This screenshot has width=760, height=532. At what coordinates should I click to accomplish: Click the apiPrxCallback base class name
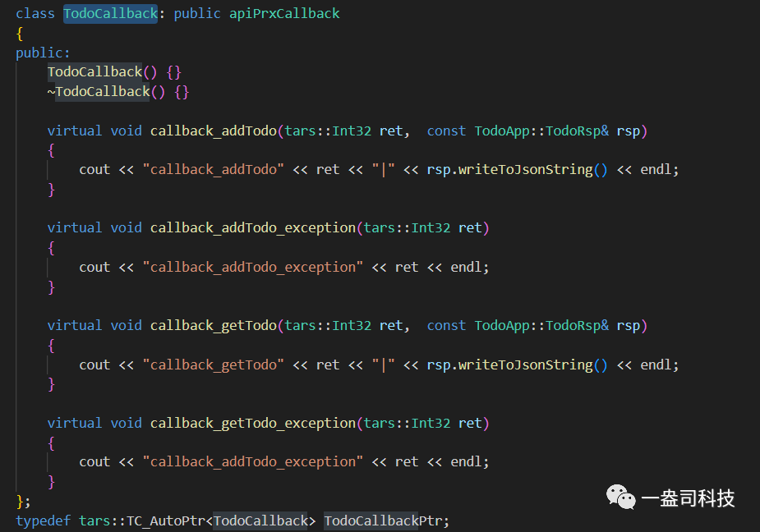[284, 14]
